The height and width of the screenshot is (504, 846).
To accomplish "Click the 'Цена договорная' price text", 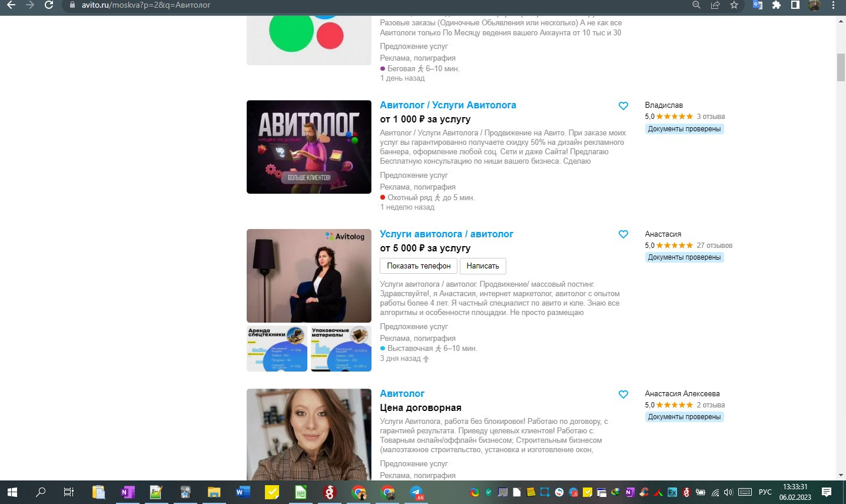I will pos(420,408).
